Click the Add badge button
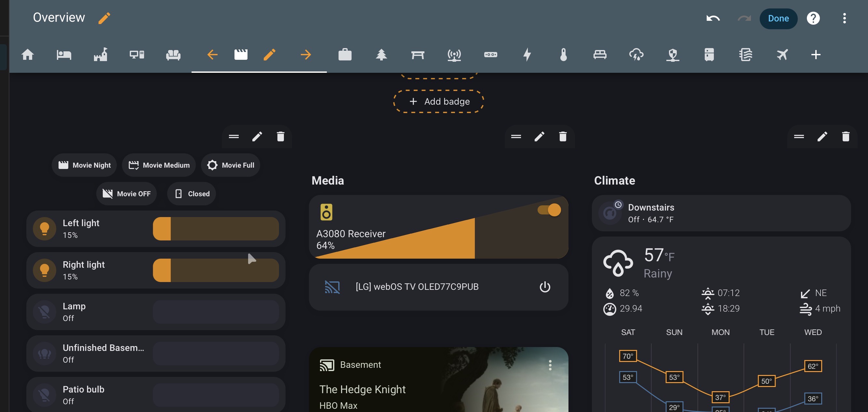The image size is (868, 412). (439, 101)
